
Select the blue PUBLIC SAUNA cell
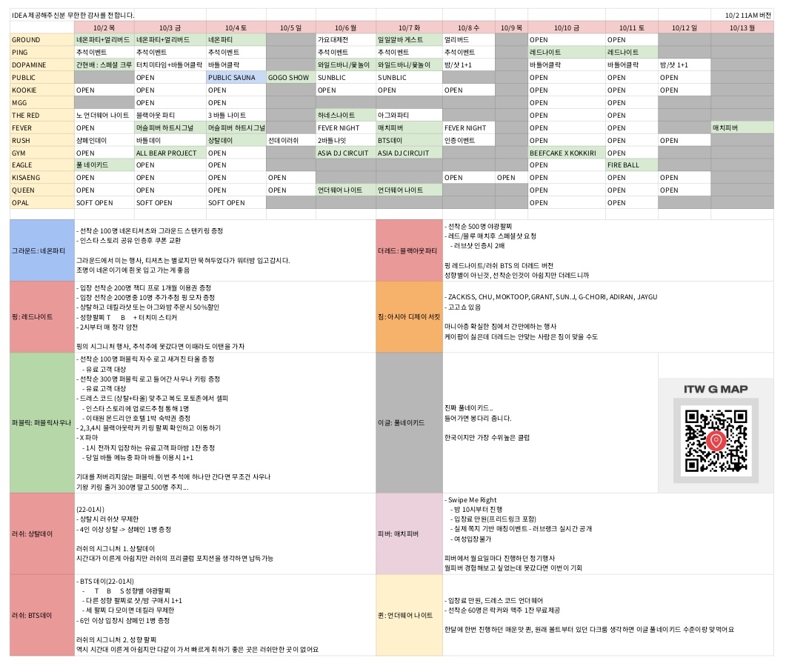(x=236, y=77)
